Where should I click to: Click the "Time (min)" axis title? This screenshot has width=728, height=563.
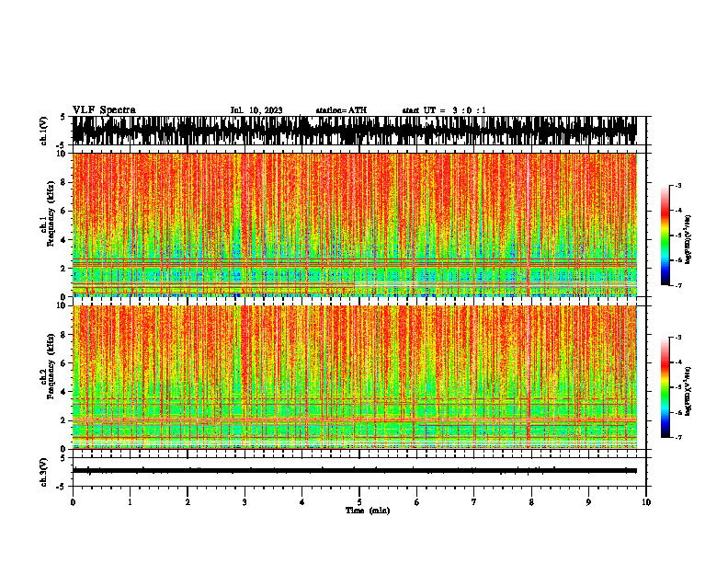point(368,511)
